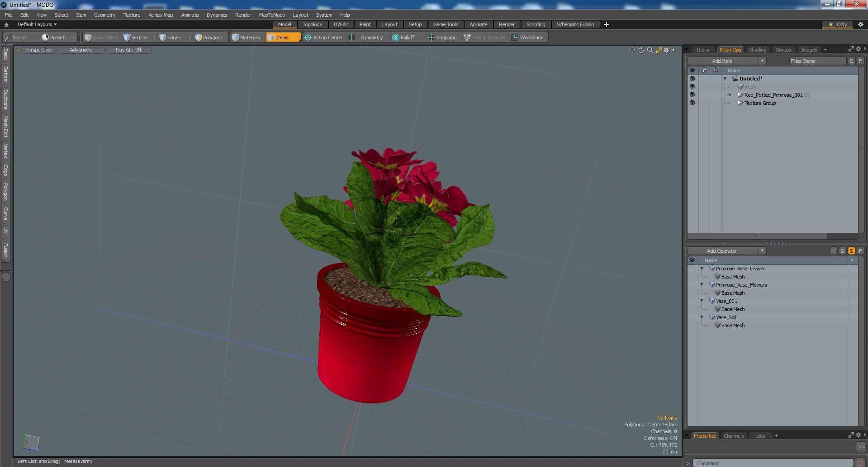Add a new layout tab with plus button
Image resolution: width=868 pixels, height=467 pixels.
tap(607, 24)
